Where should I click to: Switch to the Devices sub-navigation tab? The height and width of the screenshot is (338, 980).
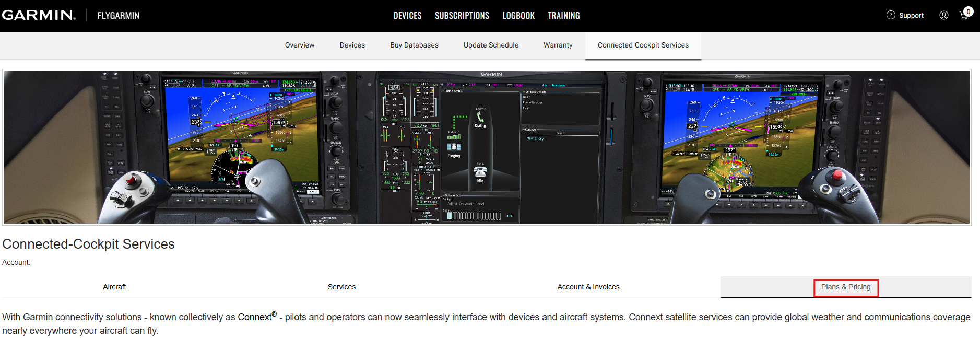tap(352, 45)
